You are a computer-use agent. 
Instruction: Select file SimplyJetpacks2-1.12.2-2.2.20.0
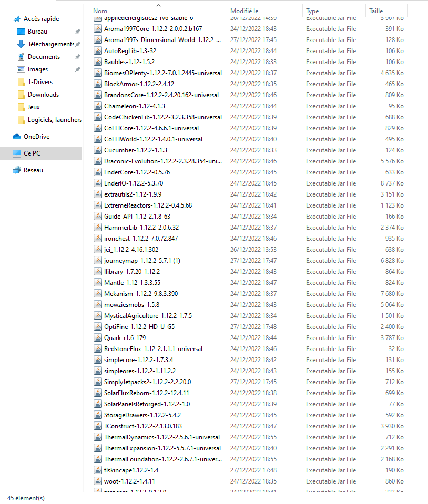click(148, 382)
